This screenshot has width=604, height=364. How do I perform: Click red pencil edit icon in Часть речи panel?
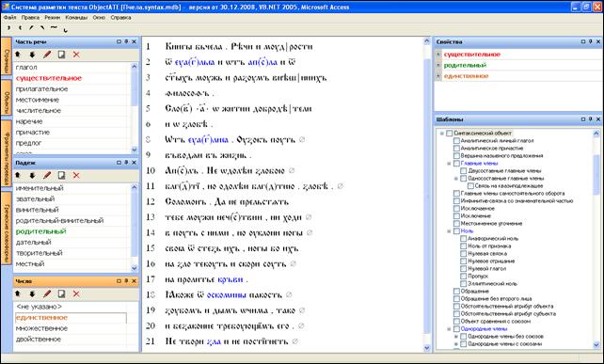47,55
